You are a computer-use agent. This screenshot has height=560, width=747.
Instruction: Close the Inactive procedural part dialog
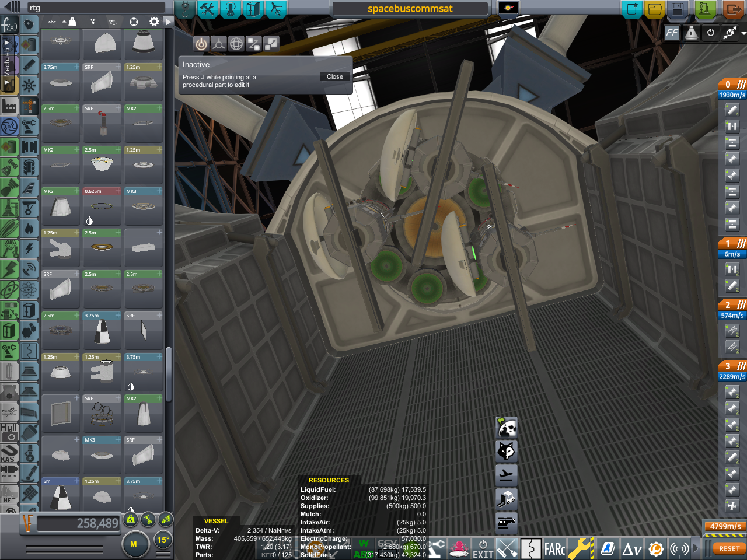pyautogui.click(x=335, y=76)
